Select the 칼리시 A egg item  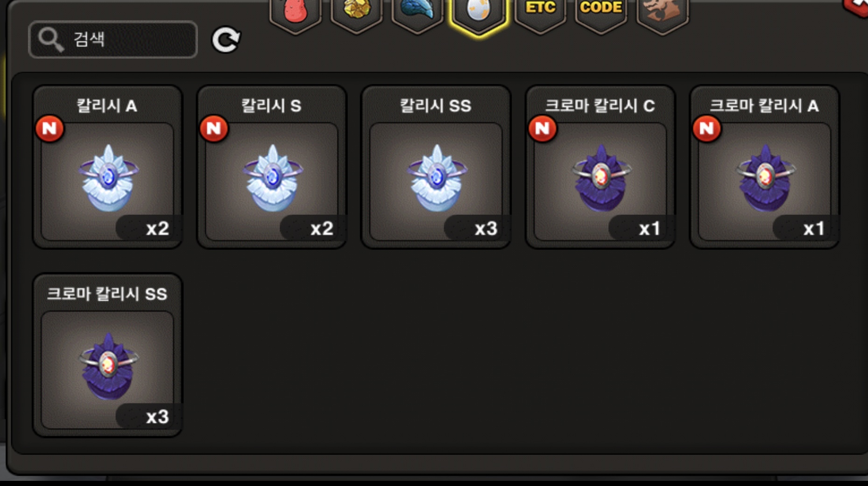pyautogui.click(x=107, y=167)
